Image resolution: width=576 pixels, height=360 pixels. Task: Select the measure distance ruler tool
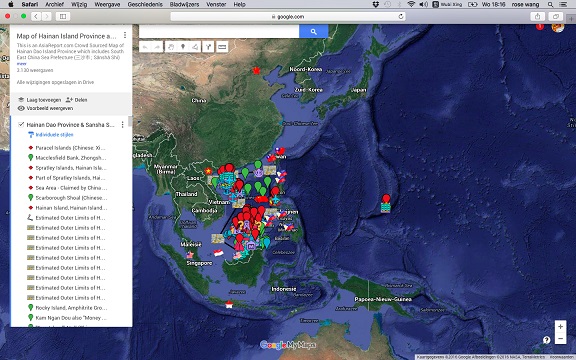[x=222, y=47]
